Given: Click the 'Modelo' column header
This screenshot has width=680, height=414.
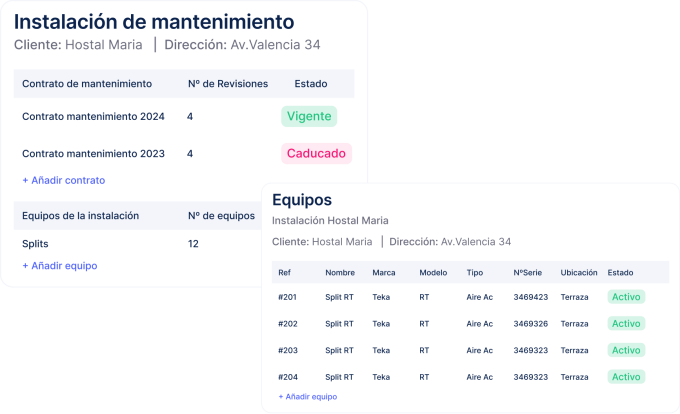Looking at the screenshot, I should [433, 273].
